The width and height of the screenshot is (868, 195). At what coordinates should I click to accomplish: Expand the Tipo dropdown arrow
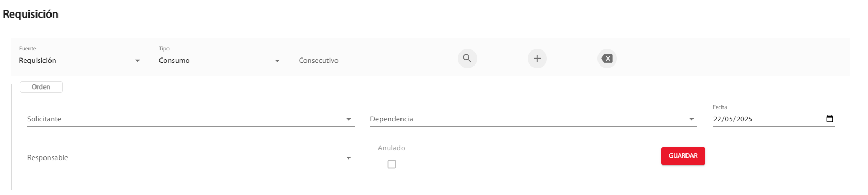point(278,61)
